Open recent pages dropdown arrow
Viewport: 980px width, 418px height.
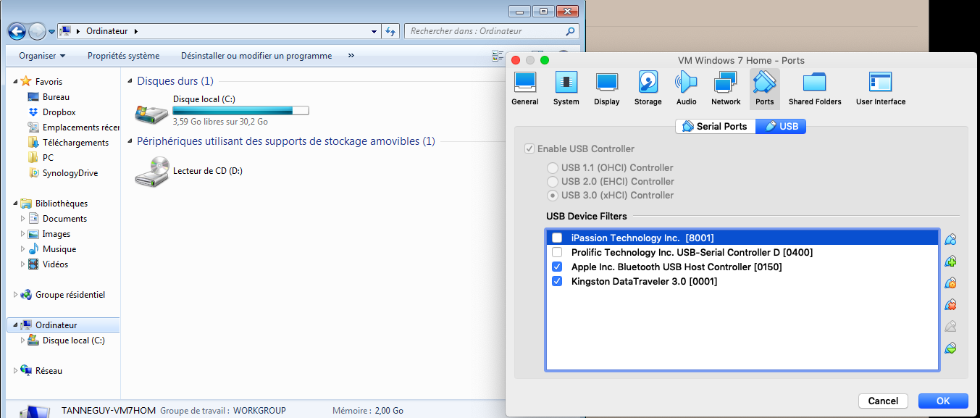click(x=52, y=32)
